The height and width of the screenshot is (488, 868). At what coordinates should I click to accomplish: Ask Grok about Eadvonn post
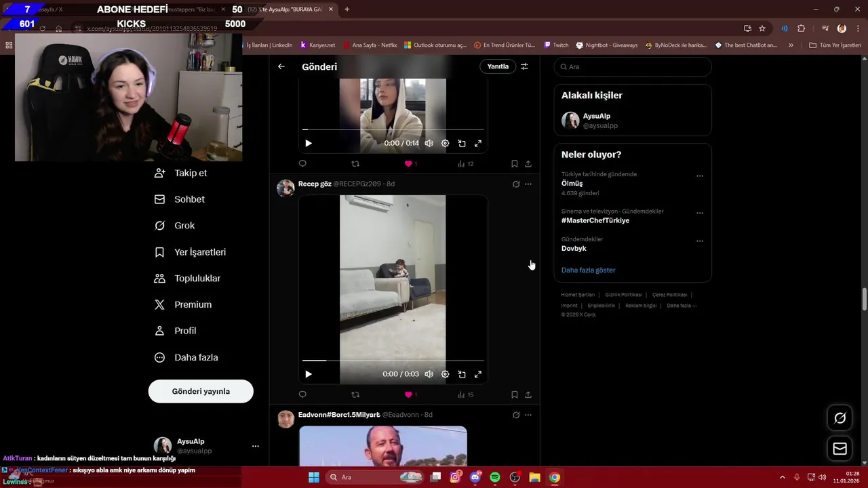[515, 415]
